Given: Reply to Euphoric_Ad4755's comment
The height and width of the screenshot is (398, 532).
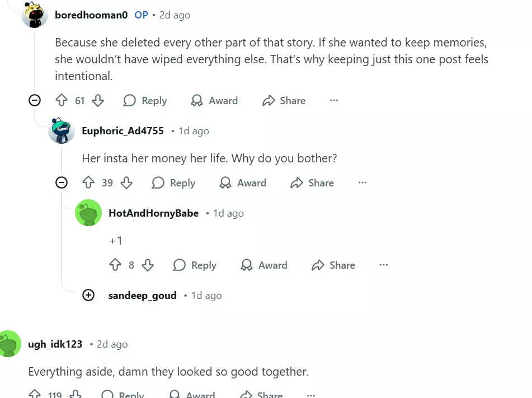Looking at the screenshot, I should [173, 183].
